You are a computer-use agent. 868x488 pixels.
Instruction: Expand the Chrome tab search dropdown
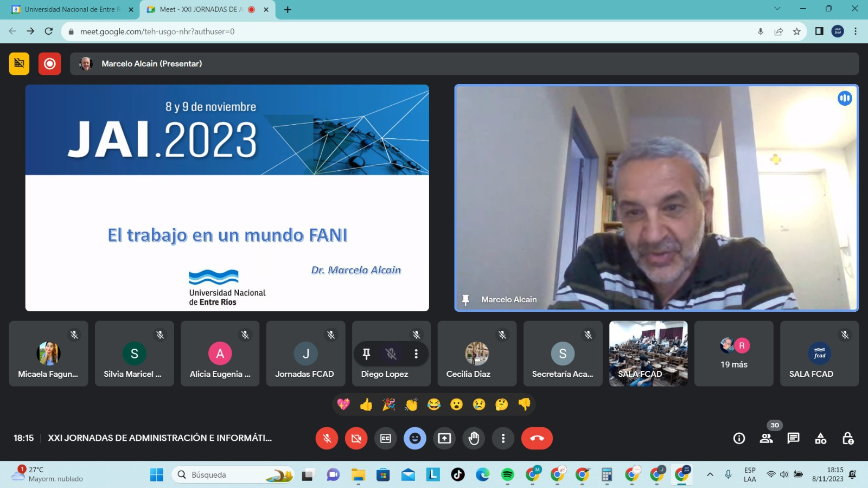(777, 9)
